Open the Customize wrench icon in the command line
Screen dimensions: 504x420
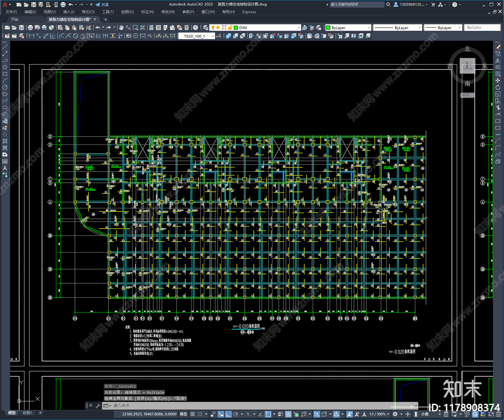[98, 406]
